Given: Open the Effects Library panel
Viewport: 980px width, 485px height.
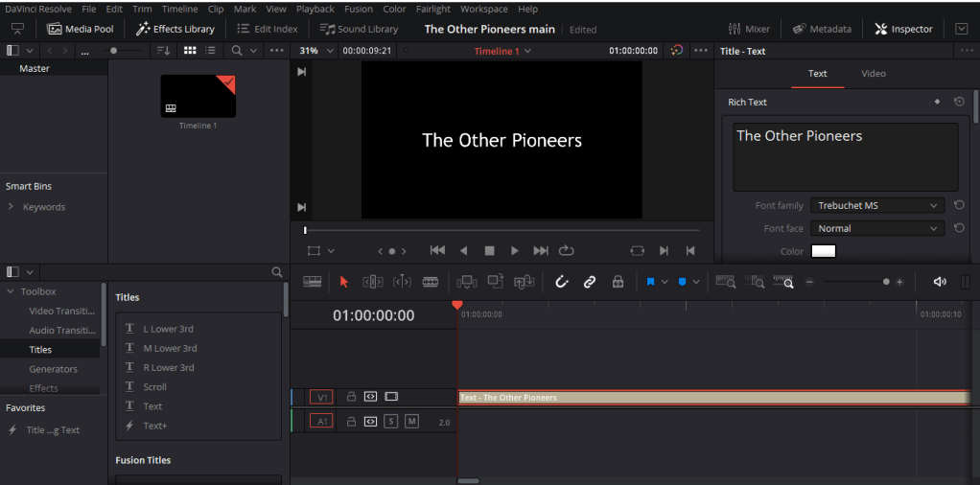Looking at the screenshot, I should [x=175, y=29].
